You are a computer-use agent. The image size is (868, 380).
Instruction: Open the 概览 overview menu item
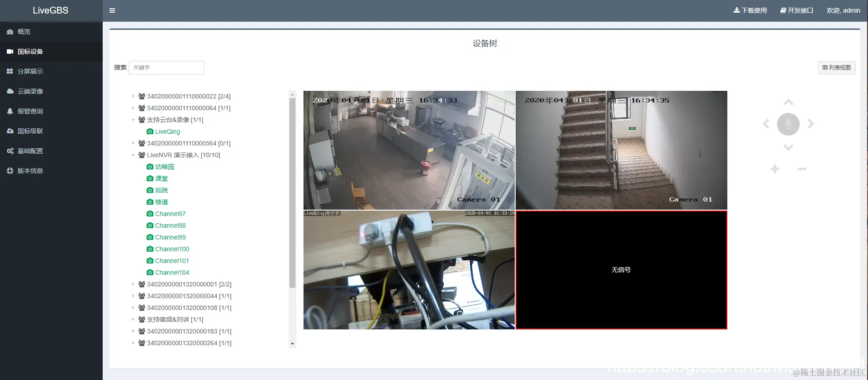pos(51,32)
